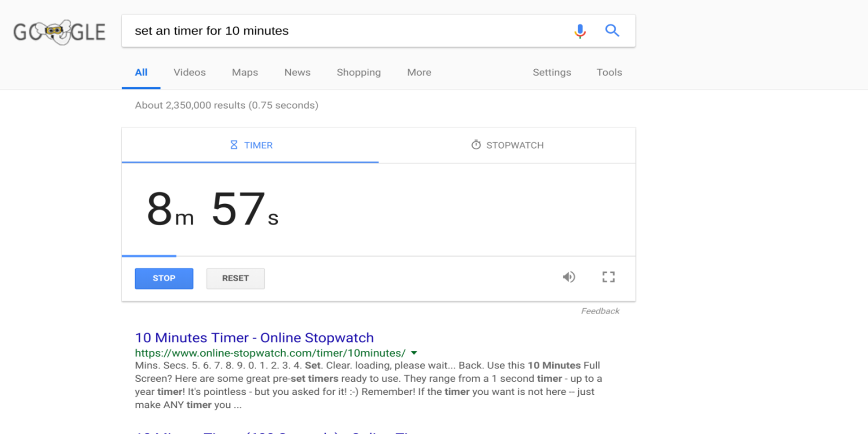The width and height of the screenshot is (868, 434).
Task: Switch to the Maps results tab
Action: [245, 72]
